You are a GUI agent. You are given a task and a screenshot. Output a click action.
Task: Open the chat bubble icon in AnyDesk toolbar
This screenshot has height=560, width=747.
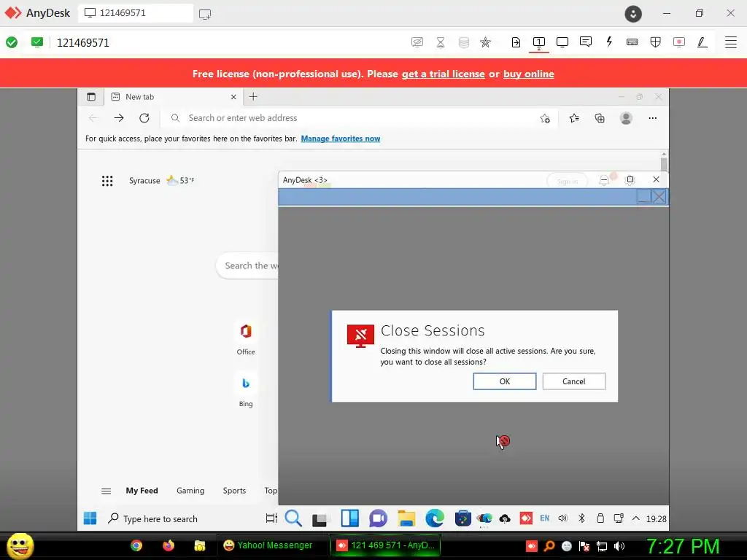(586, 42)
